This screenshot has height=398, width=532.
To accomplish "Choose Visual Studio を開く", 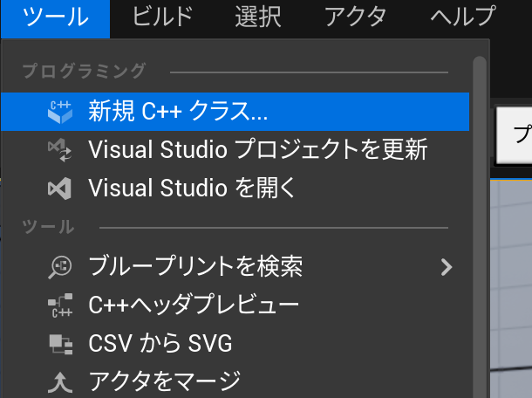I will [x=235, y=189].
